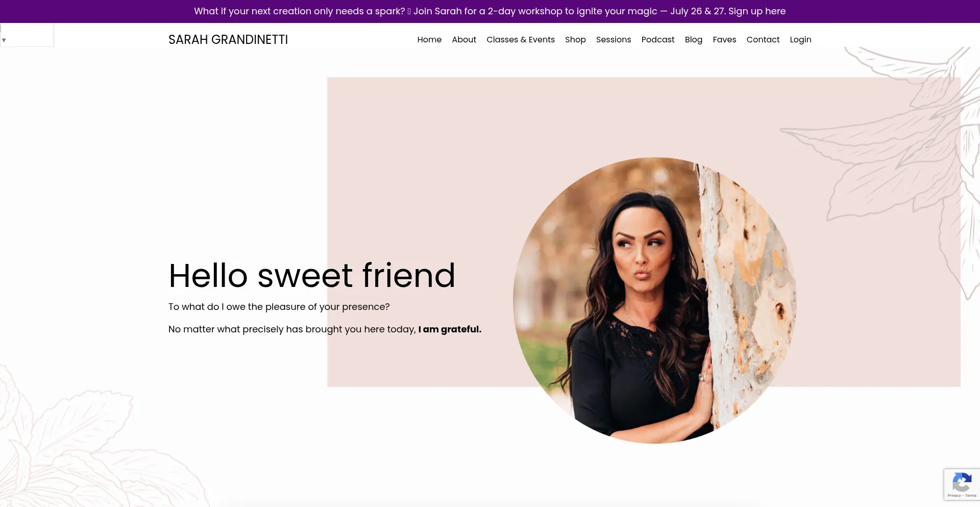Open the Home menu item
Viewport: 980px width, 507px height.
(429, 39)
